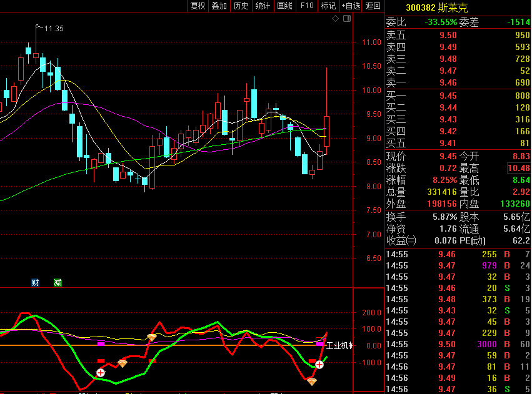Click the 财 financial marker icon
The height and width of the screenshot is (394, 532).
[35, 282]
